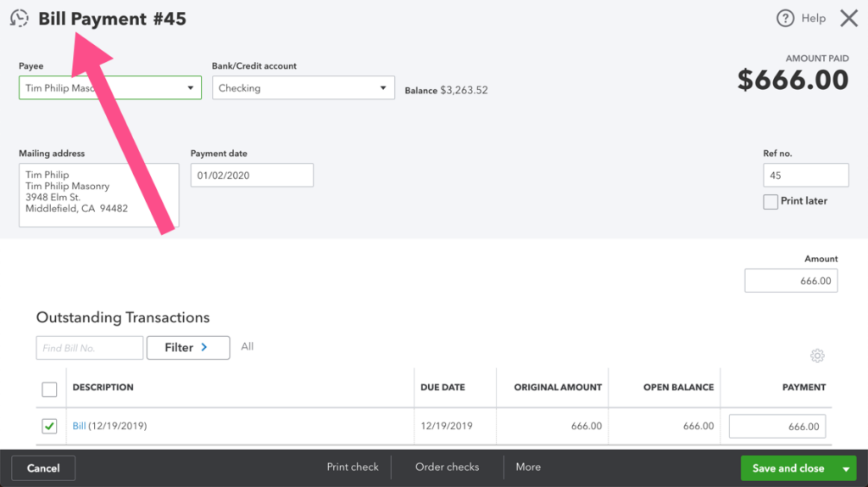Click the Outstanding Transactions heading

pyautogui.click(x=123, y=317)
